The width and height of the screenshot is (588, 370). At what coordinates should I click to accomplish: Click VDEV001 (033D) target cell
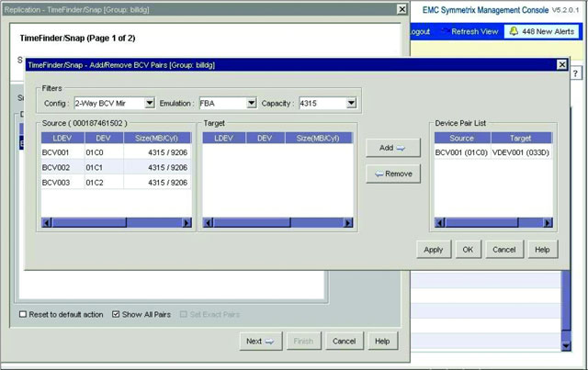521,152
